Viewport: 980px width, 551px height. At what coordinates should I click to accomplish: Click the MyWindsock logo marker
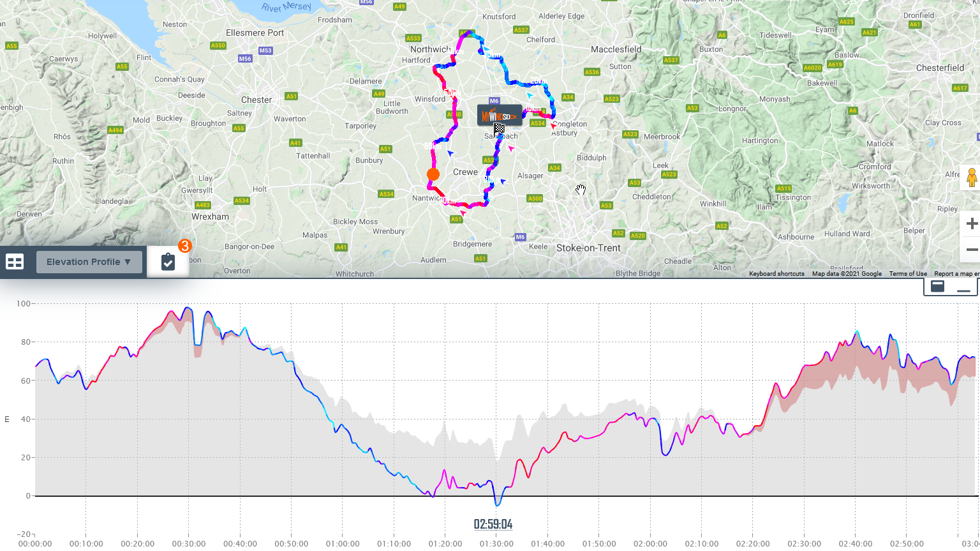(x=500, y=116)
